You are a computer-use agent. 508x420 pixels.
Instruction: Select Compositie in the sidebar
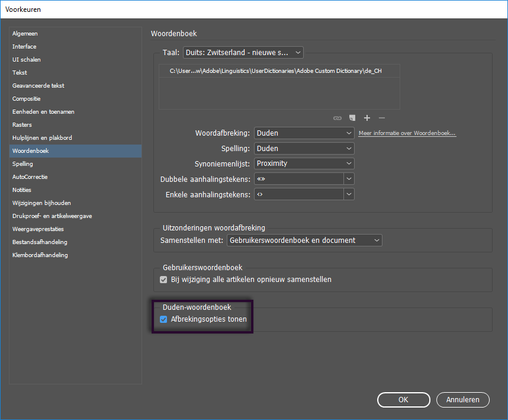click(x=75, y=99)
